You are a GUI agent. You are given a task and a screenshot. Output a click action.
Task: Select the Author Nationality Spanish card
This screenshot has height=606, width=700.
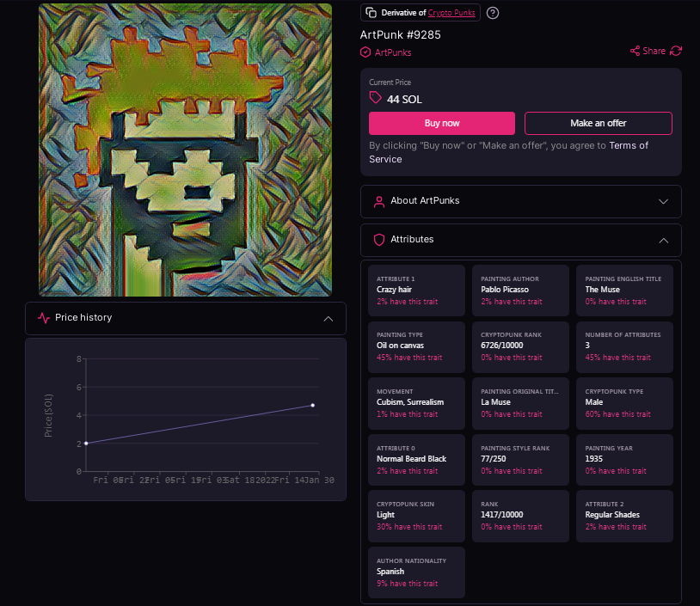(416, 572)
